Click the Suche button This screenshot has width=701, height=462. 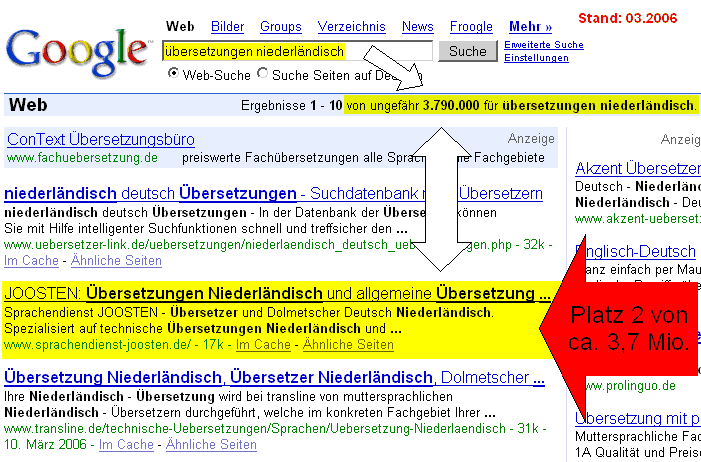coord(468,51)
